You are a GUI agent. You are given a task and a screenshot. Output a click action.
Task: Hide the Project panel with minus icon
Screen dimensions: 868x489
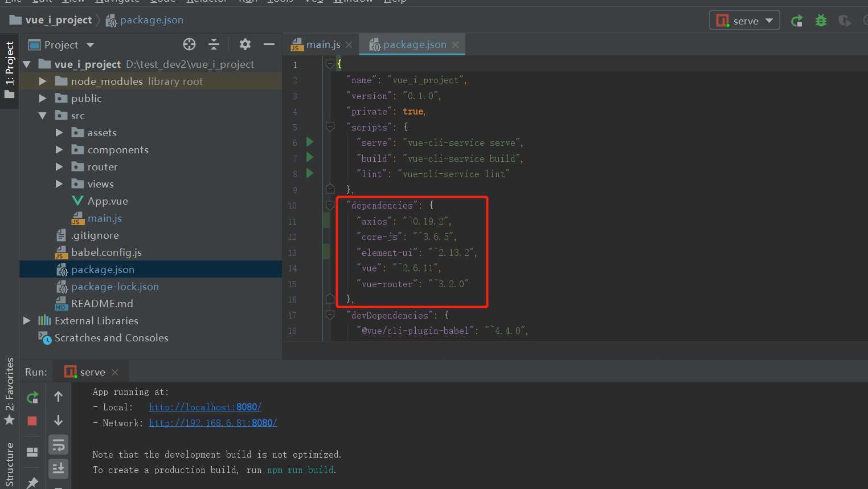(269, 44)
